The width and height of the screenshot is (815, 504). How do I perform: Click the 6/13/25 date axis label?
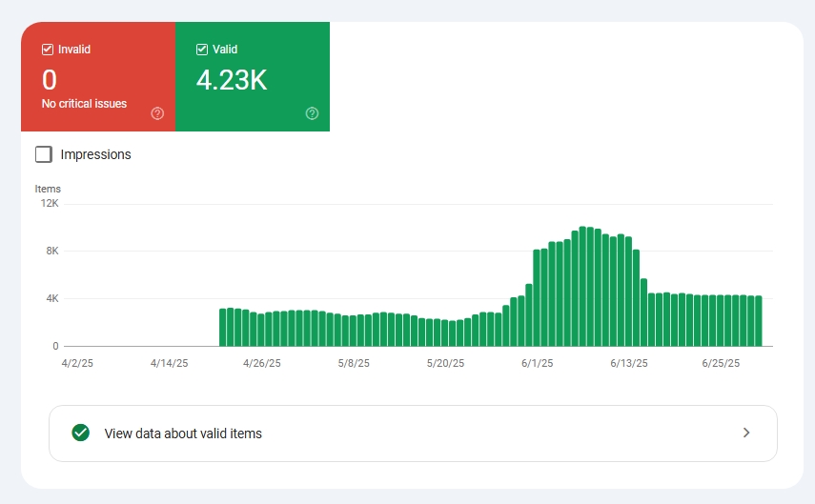click(629, 363)
